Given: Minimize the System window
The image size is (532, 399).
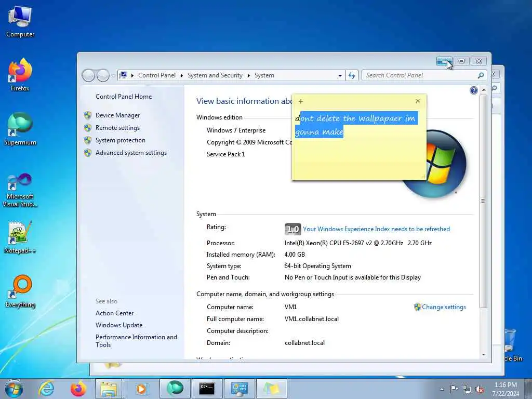Looking at the screenshot, I should 444,61.
